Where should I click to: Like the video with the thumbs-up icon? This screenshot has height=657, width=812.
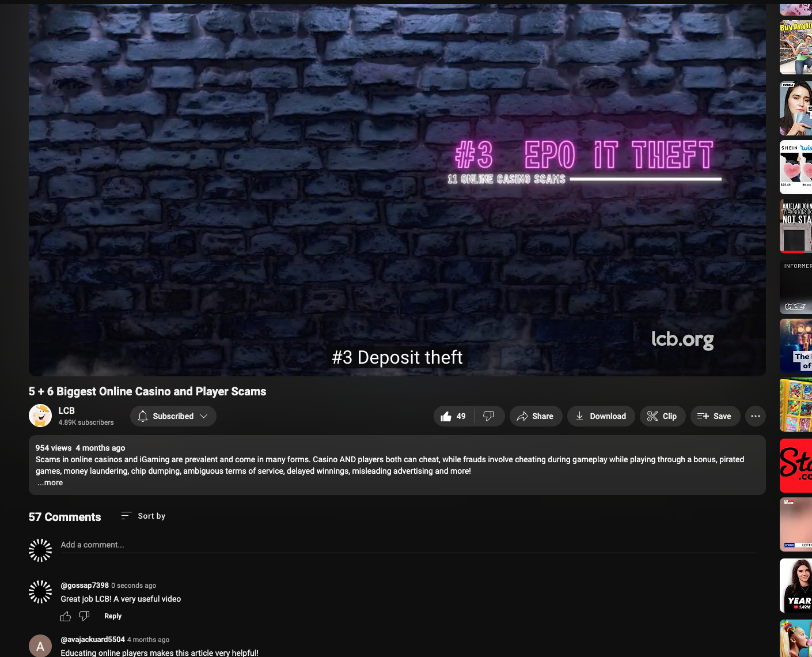[x=453, y=416]
